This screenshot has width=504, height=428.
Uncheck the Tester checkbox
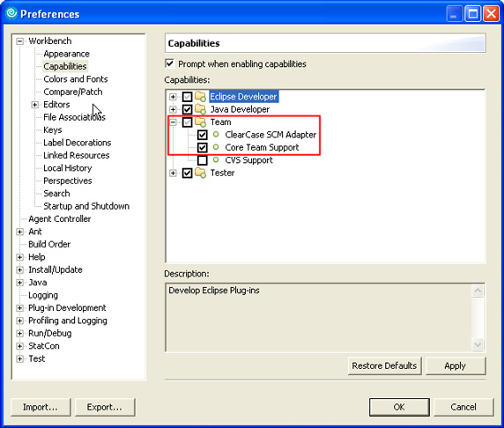[187, 173]
